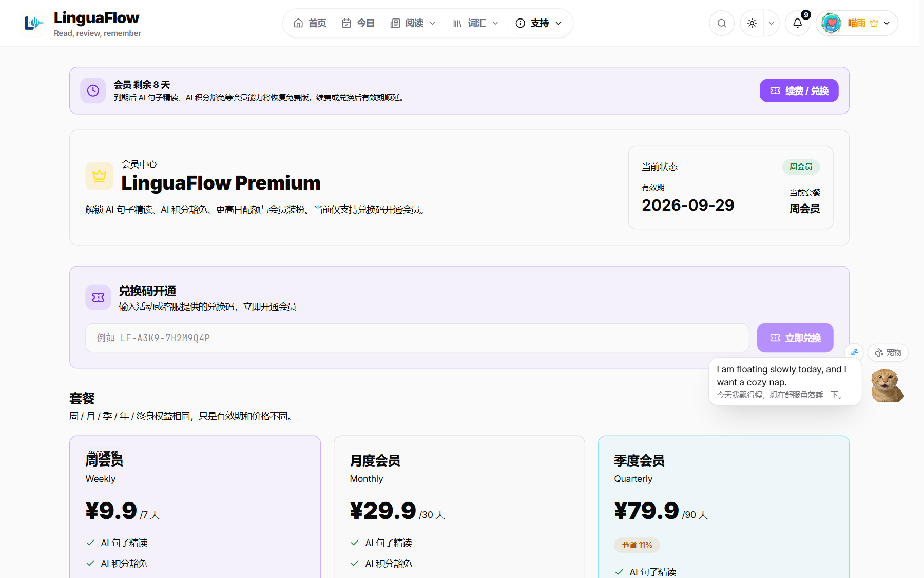
Task: Click "AI 积分豁免" in the Weekly card
Action: coord(124,563)
